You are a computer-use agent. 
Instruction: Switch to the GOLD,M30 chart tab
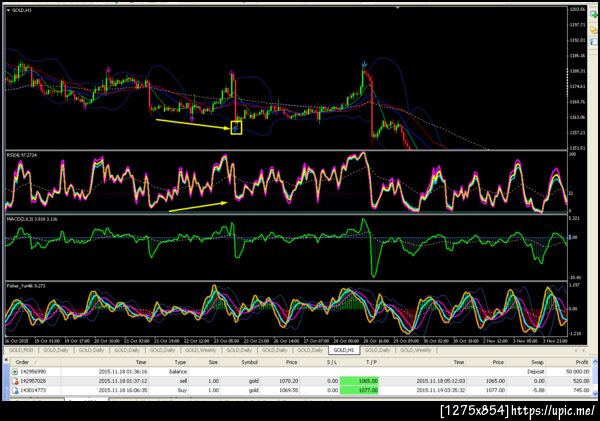tap(21, 350)
